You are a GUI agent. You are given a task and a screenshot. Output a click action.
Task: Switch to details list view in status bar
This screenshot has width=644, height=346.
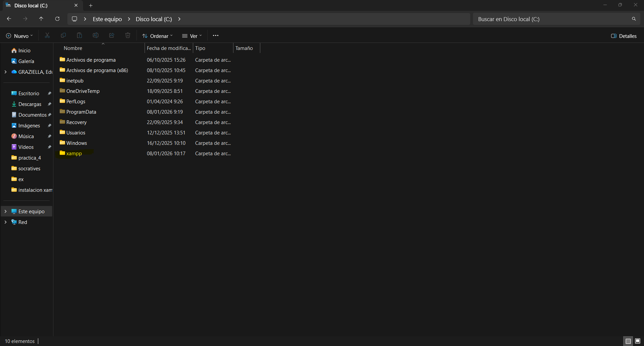point(628,341)
